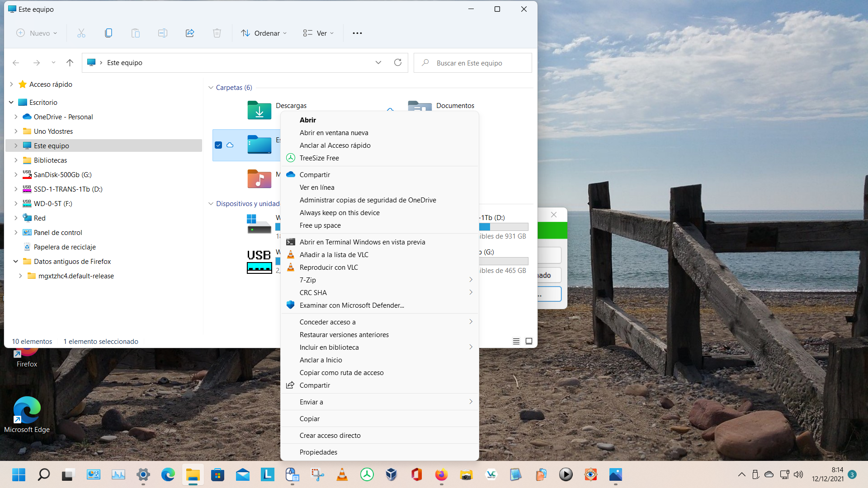Open VLC from the taskbar
868x488 pixels.
[342, 474]
